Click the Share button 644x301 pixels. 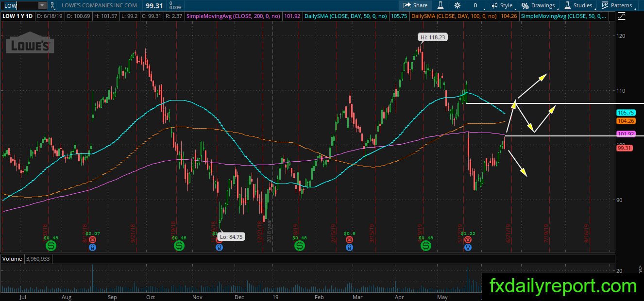415,5
